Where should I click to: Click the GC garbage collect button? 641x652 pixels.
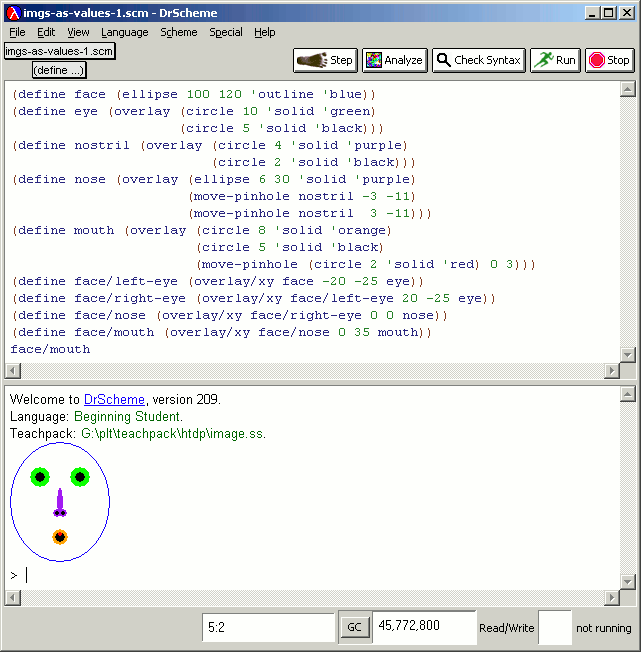[x=354, y=627]
